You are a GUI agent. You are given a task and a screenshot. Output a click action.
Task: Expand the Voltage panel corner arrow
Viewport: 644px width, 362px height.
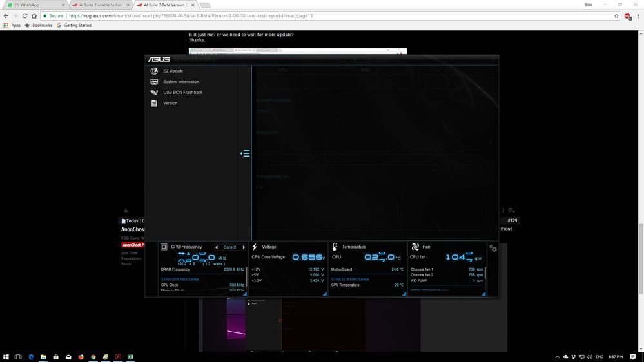(x=324, y=294)
